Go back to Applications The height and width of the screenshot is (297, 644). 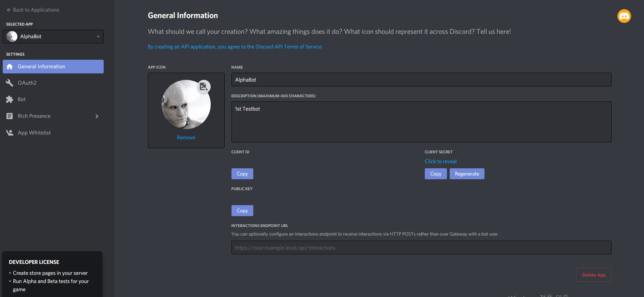33,10
